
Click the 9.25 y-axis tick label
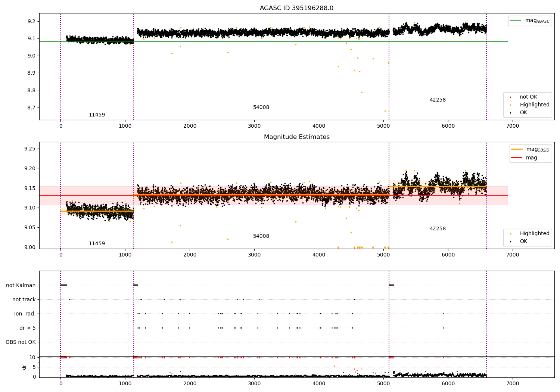coord(30,149)
